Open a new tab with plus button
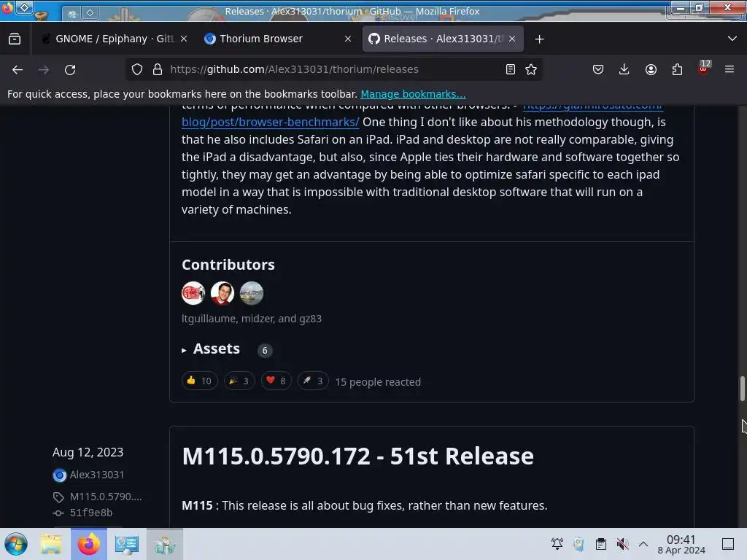747x560 pixels. click(x=539, y=39)
